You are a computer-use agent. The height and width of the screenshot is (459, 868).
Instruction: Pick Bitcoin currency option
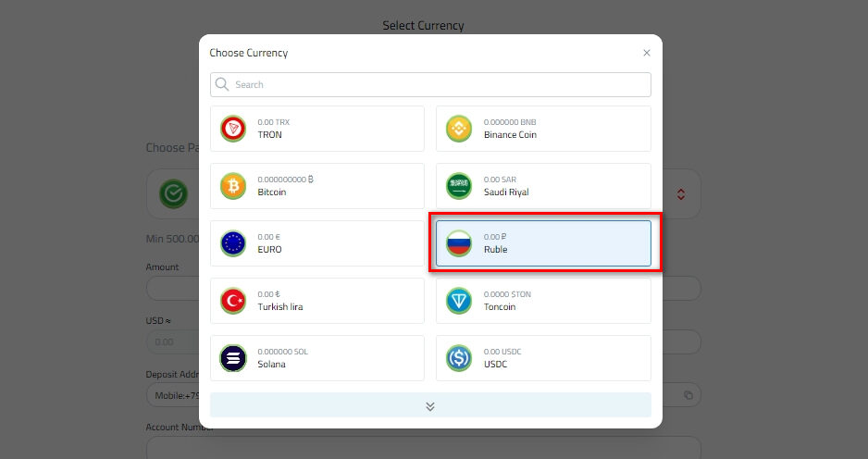click(317, 186)
